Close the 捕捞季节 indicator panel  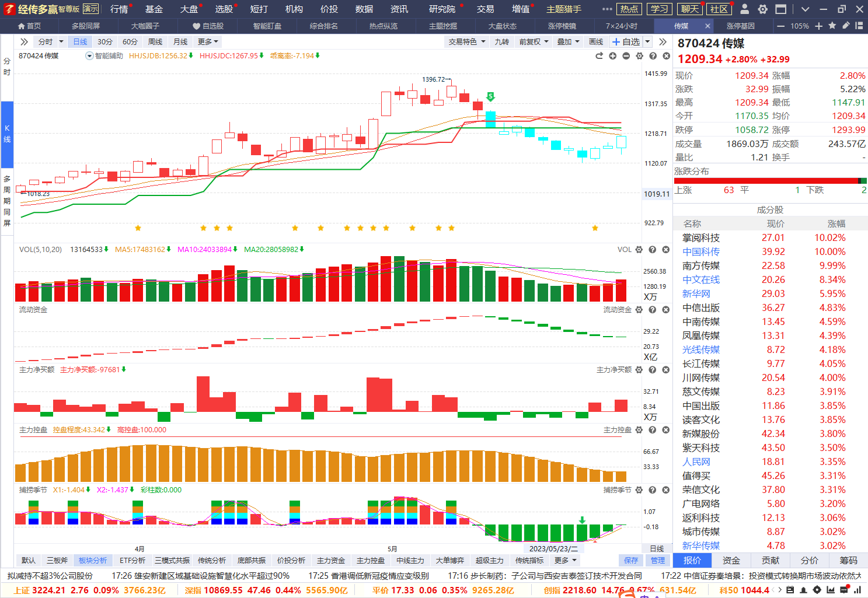click(666, 490)
